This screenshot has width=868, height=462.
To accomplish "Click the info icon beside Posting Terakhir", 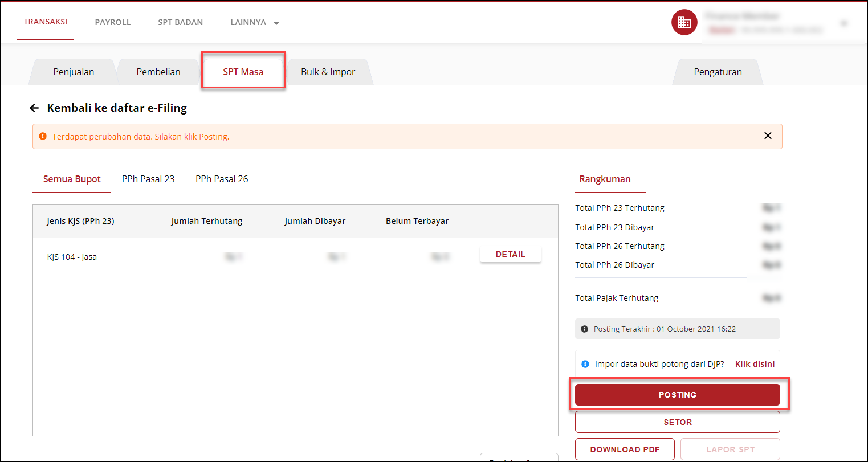I will point(584,329).
